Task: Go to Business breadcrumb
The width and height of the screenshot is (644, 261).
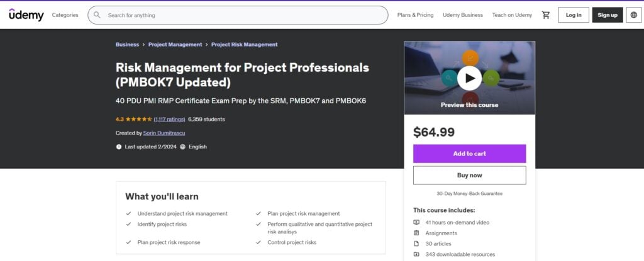Action: click(127, 45)
